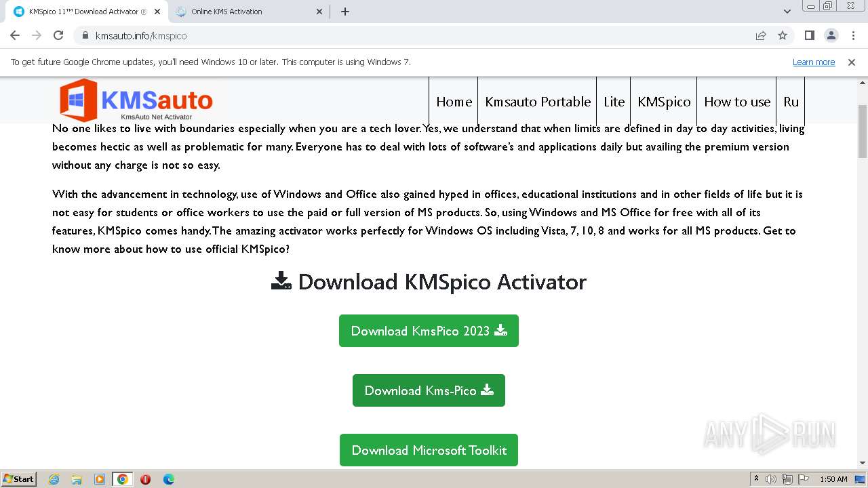The height and width of the screenshot is (488, 868).
Task: Click the heading download icon
Action: pos(281,281)
